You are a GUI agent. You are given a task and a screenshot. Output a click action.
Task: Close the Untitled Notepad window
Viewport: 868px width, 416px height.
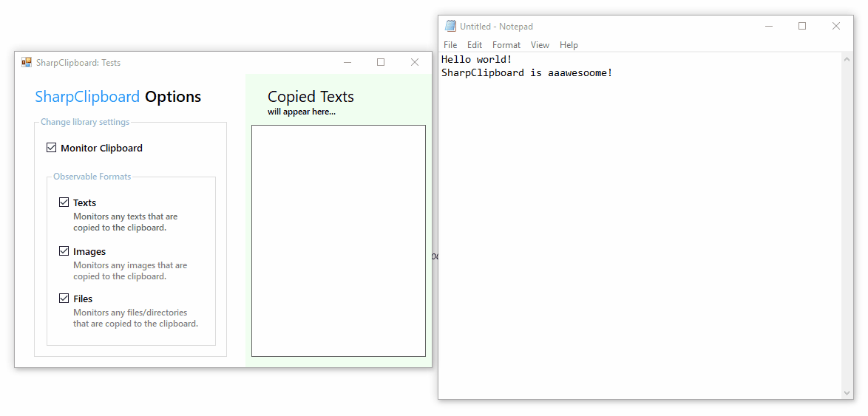(x=836, y=27)
